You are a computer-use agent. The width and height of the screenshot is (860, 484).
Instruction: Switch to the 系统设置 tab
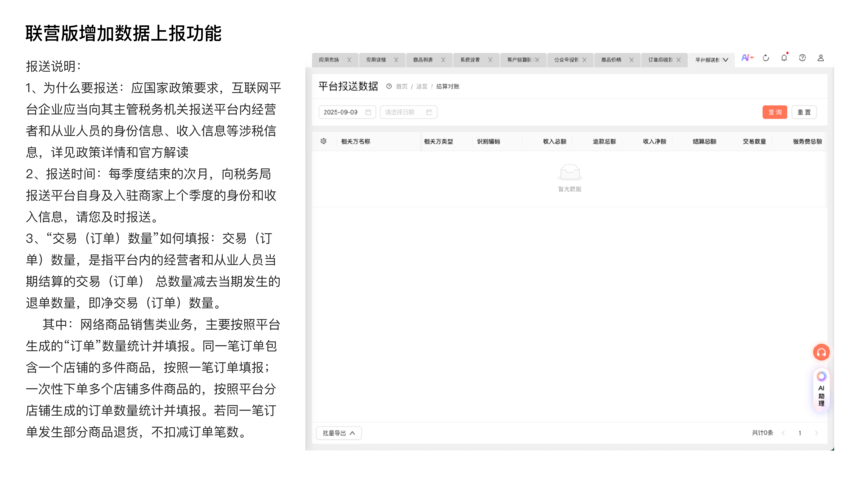(470, 60)
